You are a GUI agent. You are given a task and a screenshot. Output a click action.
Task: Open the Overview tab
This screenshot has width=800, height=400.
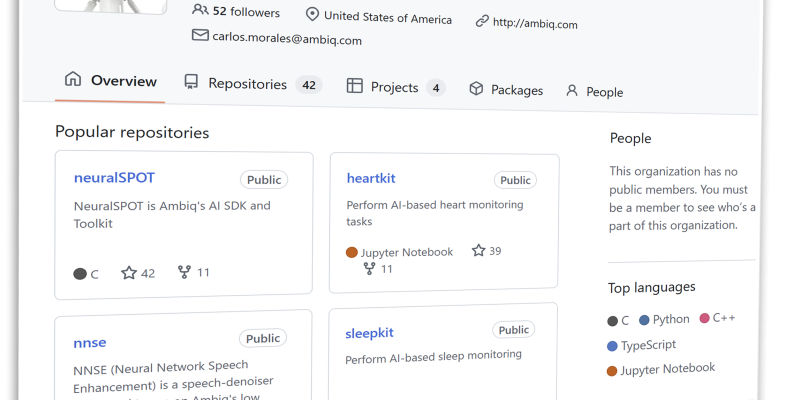[111, 81]
